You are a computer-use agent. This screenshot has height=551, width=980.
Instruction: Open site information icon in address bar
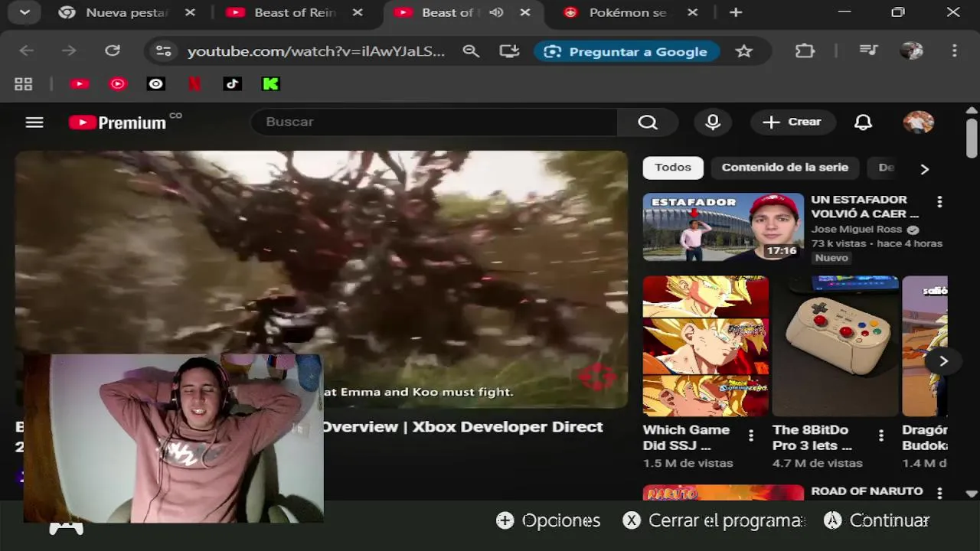tap(163, 51)
